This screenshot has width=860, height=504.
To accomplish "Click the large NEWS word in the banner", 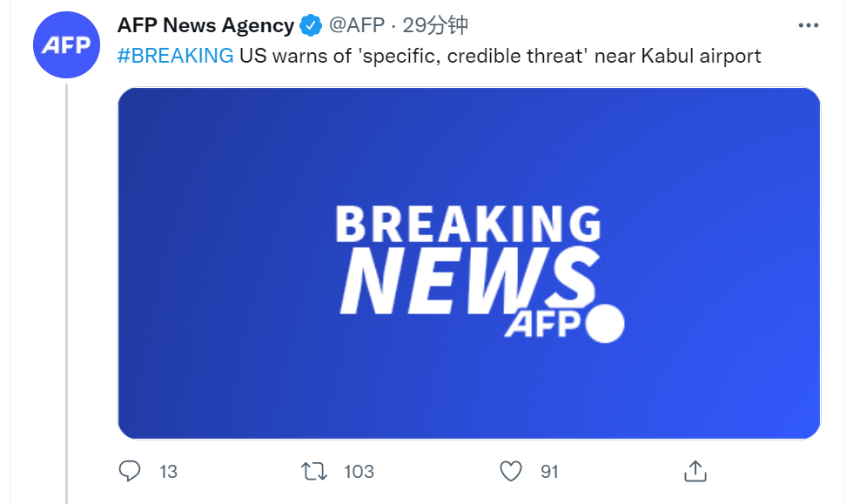I will (x=466, y=281).
